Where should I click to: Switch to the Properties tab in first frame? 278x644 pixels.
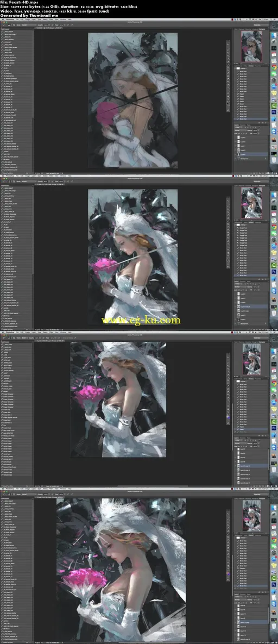click(x=257, y=66)
